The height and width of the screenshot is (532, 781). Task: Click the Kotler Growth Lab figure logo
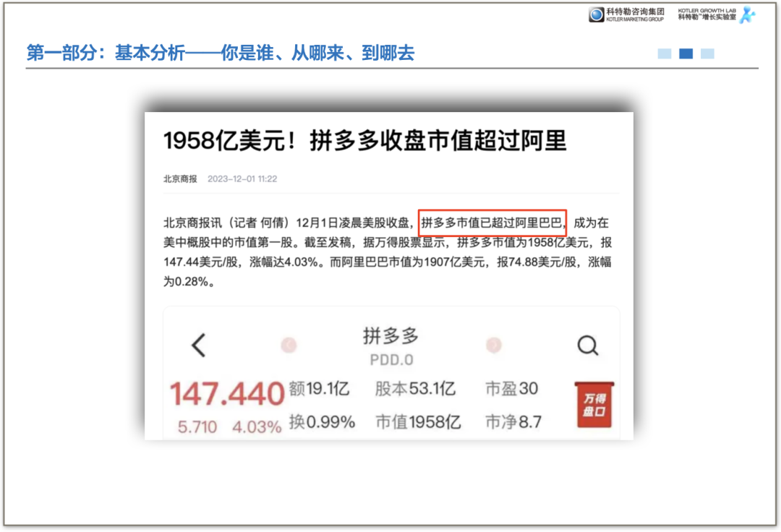point(747,15)
